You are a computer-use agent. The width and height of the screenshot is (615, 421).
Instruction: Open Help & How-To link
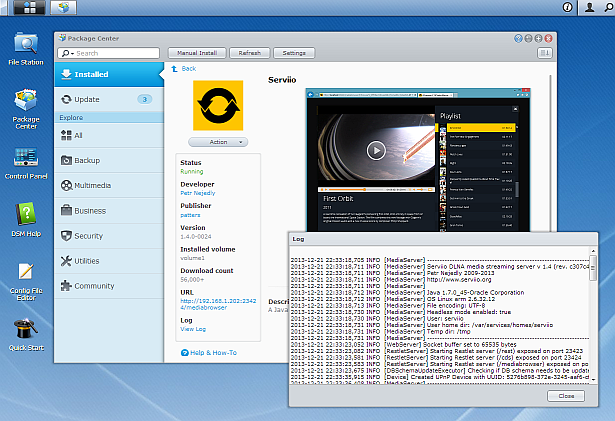click(209, 353)
